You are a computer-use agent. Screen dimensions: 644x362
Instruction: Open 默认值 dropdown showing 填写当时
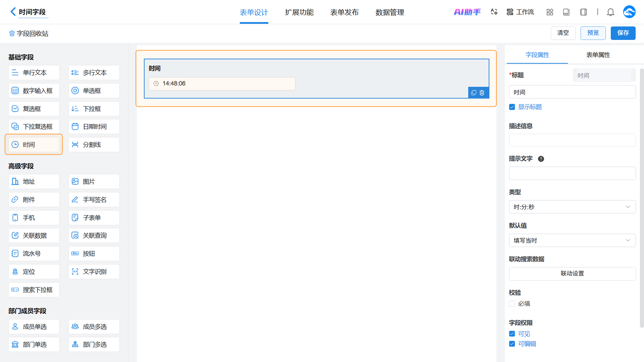(x=572, y=240)
